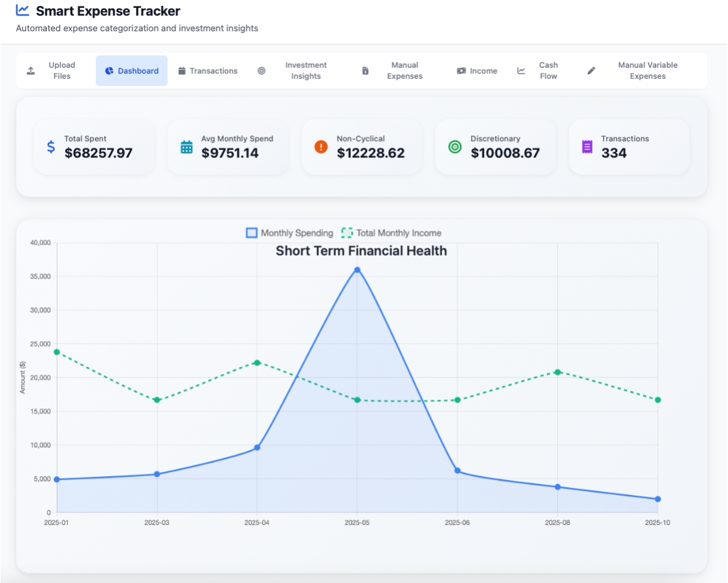
Task: Click the target icon beside Investment Insights
Action: pos(262,71)
